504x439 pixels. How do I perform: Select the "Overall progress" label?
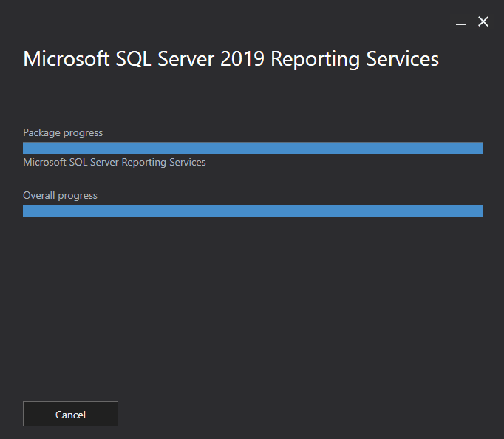click(x=60, y=196)
